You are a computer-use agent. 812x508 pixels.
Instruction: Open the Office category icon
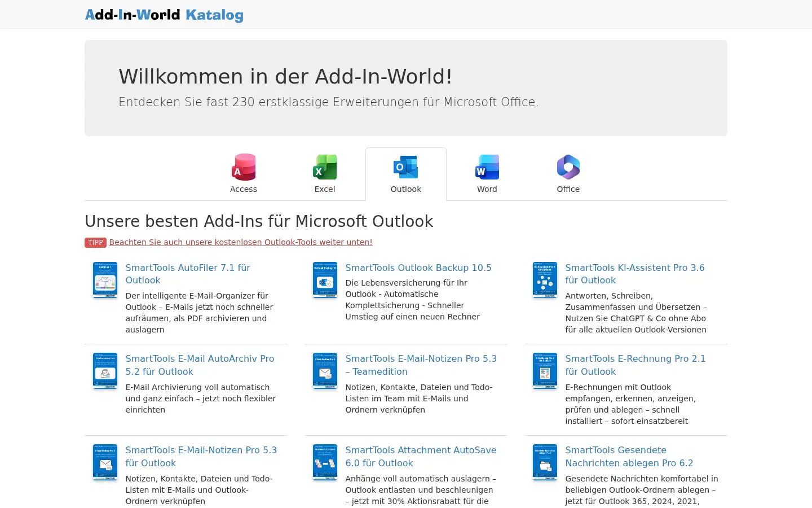[x=568, y=167]
